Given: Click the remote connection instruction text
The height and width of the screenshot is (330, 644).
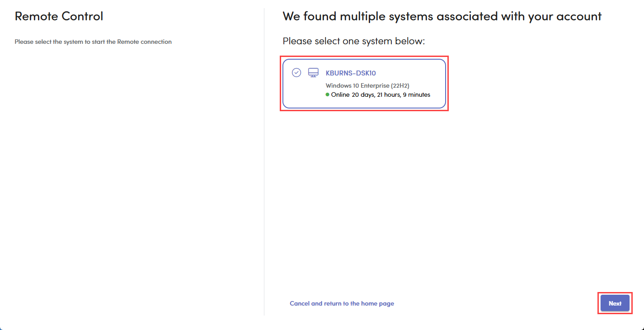Looking at the screenshot, I should pyautogui.click(x=93, y=42).
